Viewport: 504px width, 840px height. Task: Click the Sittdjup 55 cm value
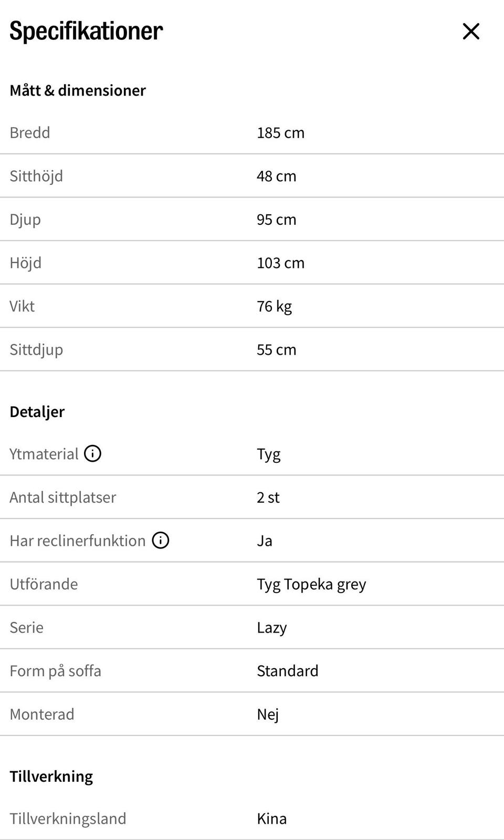click(x=276, y=349)
